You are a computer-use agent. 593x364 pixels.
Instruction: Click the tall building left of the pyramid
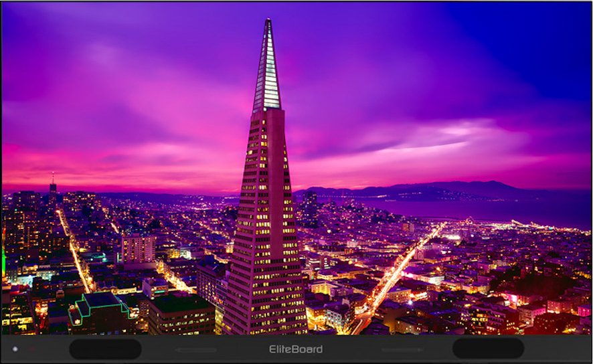pos(138,249)
